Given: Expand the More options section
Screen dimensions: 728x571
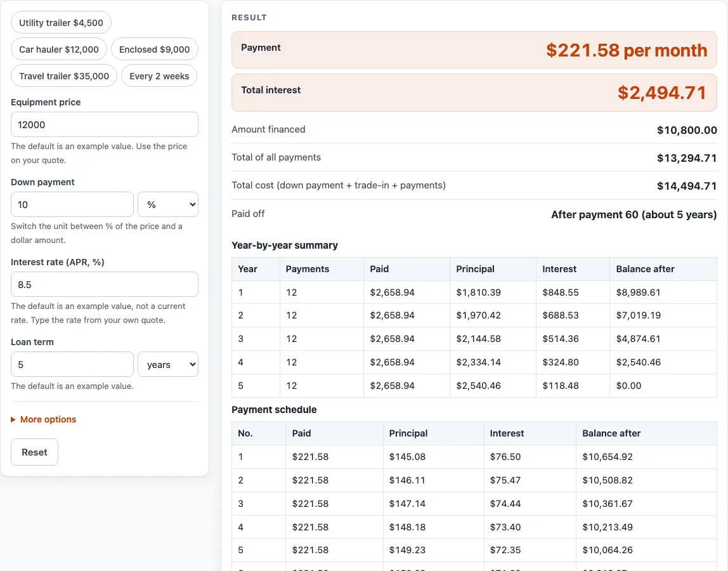Looking at the screenshot, I should 44,419.
